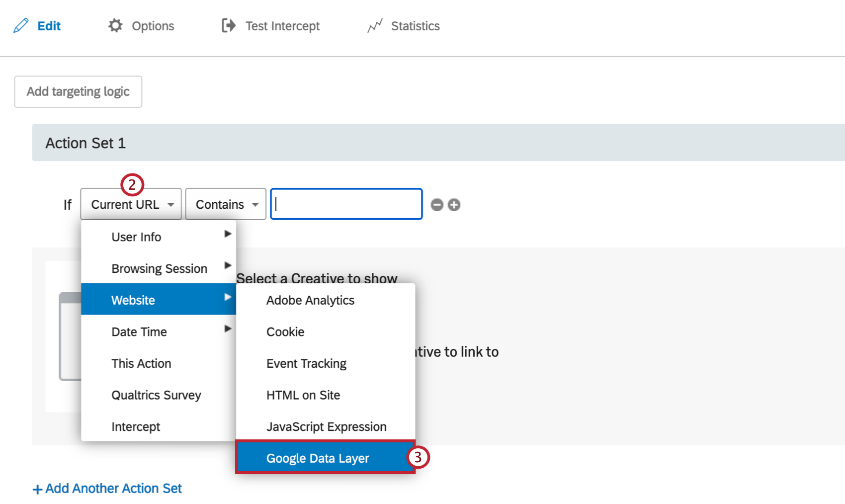Click the empty condition value input field
This screenshot has height=504, width=845.
click(345, 204)
